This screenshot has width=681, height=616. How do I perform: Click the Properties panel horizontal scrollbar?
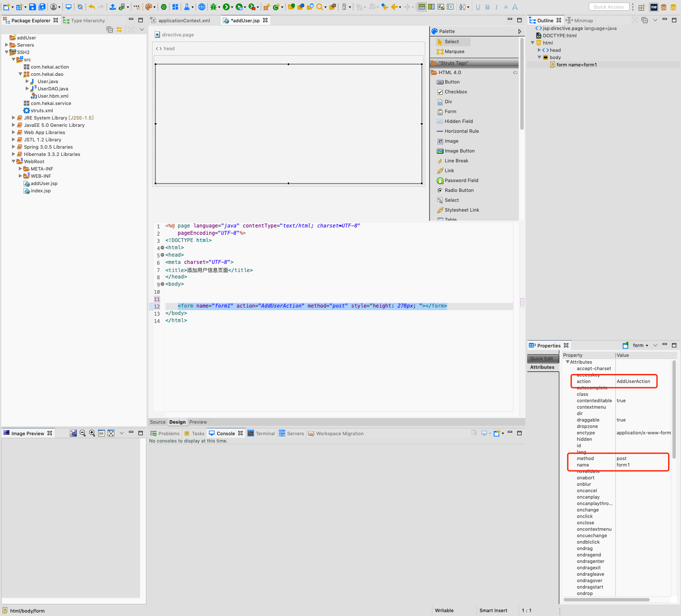tap(606, 600)
